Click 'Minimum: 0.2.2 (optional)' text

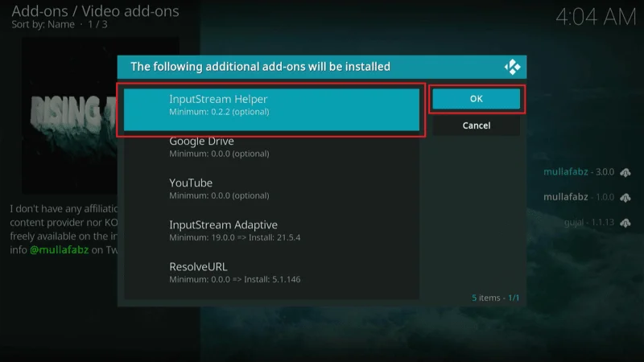[219, 112]
